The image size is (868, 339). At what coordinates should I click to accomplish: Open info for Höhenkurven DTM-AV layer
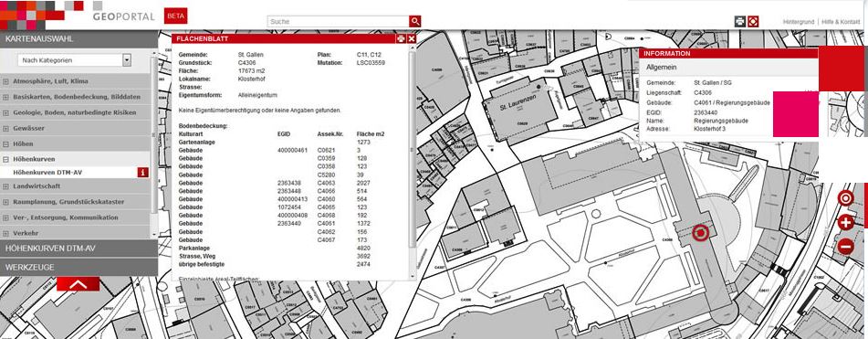point(142,173)
